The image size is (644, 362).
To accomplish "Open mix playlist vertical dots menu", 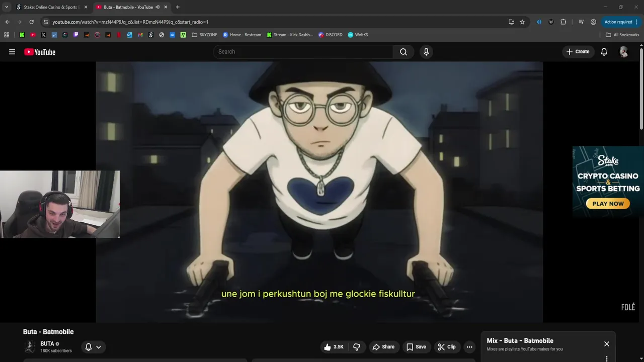I will pyautogui.click(x=606, y=358).
